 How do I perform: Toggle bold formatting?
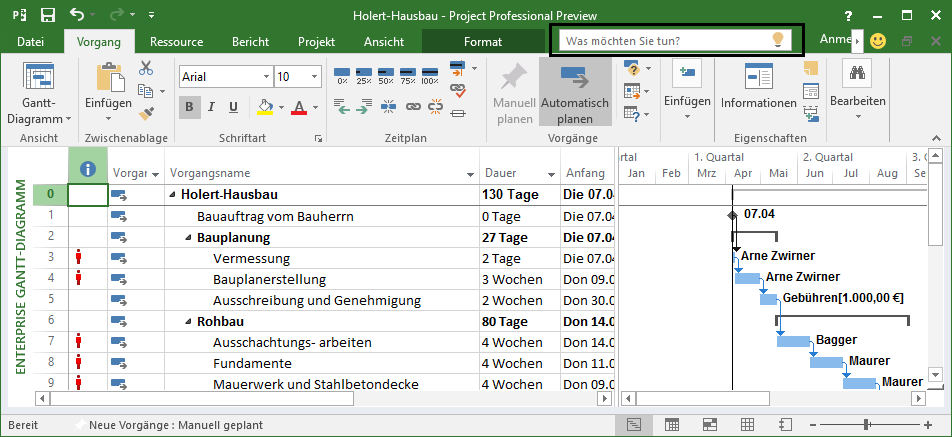pyautogui.click(x=189, y=107)
